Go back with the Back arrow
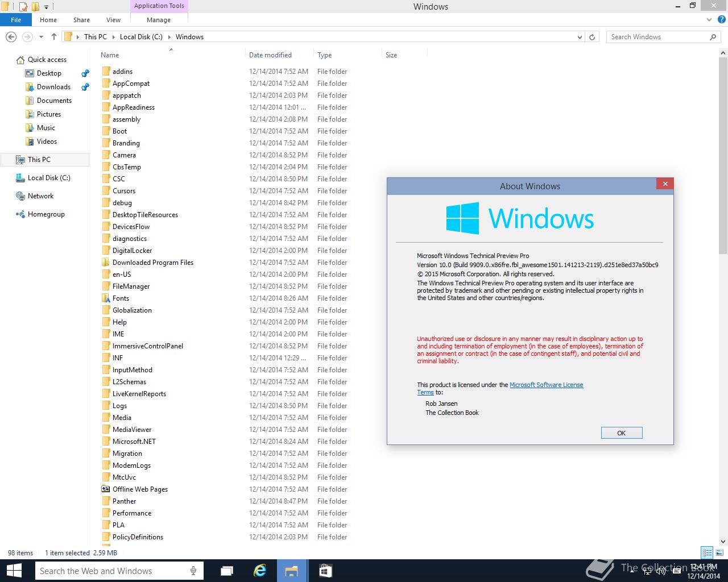Screen dimensions: 728x582 pos(11,37)
